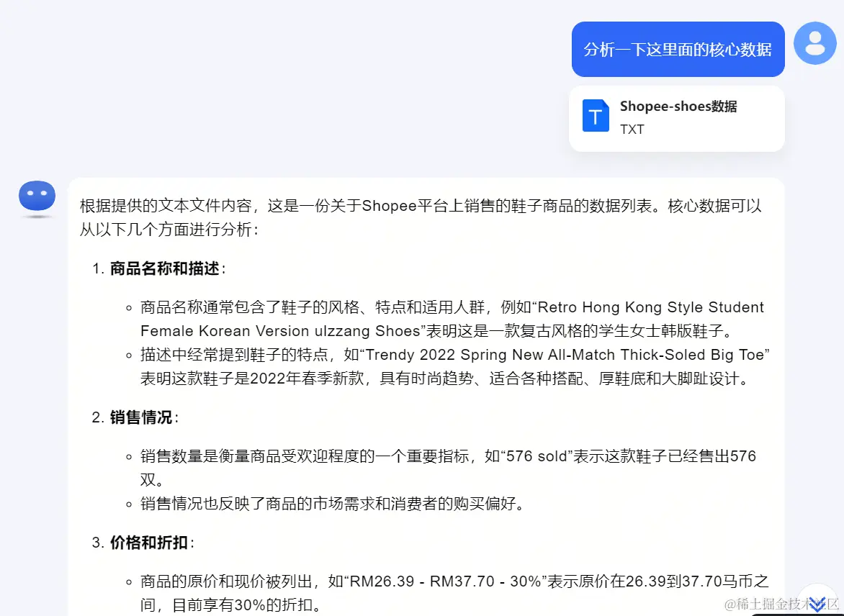Click the heading 商品名称和描述
This screenshot has width=844, height=616.
pyautogui.click(x=165, y=268)
